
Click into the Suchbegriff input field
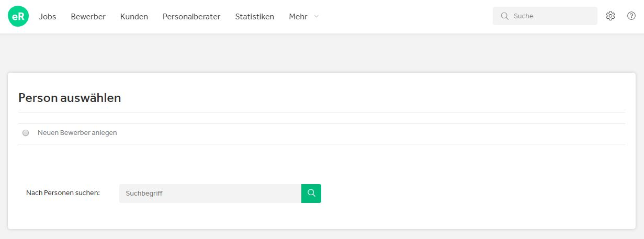point(209,194)
